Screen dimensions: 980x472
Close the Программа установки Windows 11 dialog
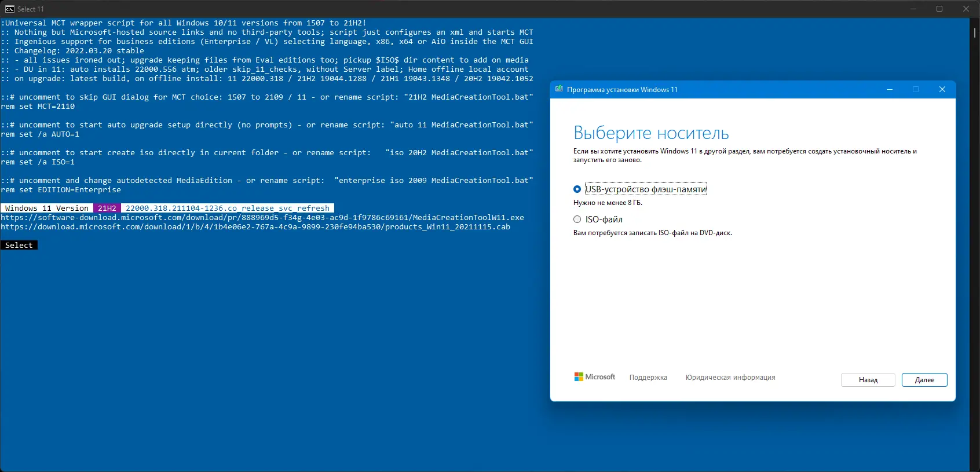tap(942, 89)
